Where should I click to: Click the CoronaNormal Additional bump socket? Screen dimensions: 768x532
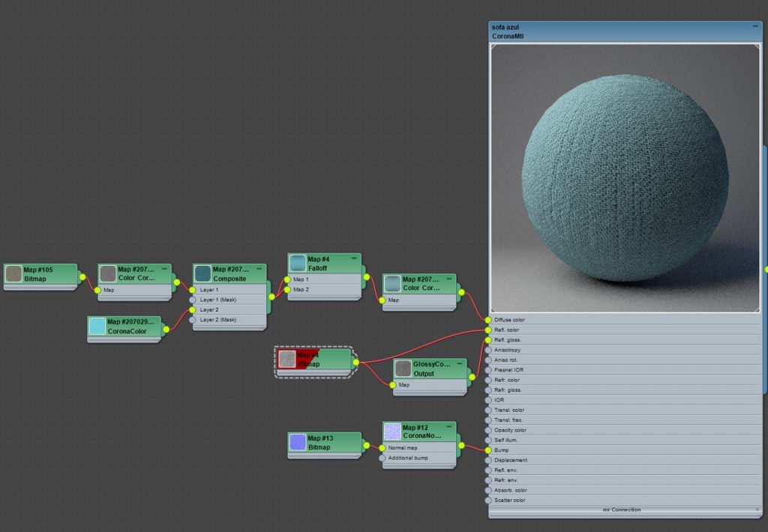point(382,459)
